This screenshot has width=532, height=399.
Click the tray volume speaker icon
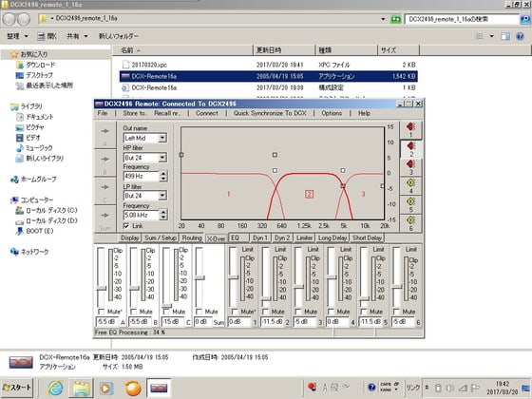pyautogui.click(x=451, y=388)
